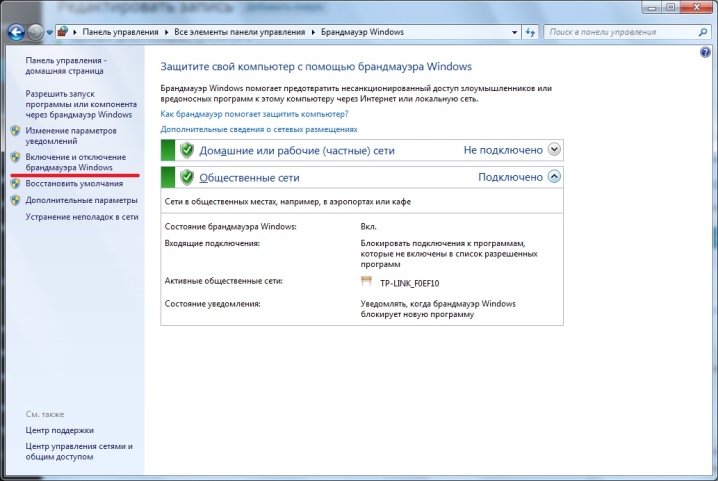The width and height of the screenshot is (718, 481).
Task: Expand arrow after "Все элементы панели управления"
Action: click(x=313, y=32)
